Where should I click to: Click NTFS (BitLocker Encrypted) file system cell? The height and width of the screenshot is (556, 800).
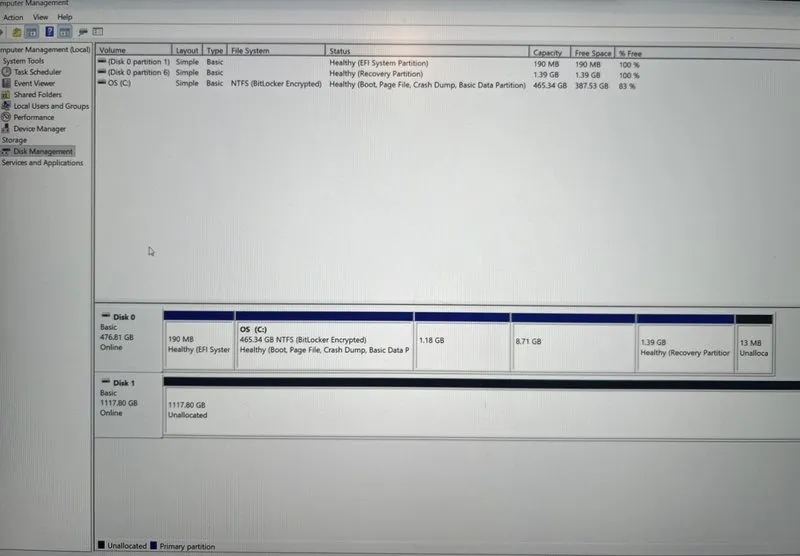(x=276, y=84)
